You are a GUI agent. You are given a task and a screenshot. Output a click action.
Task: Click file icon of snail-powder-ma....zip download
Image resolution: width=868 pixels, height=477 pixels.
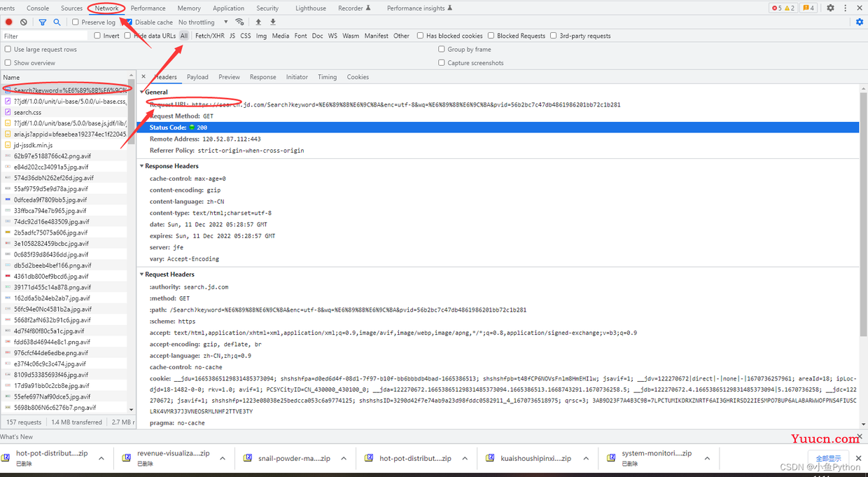pyautogui.click(x=248, y=458)
